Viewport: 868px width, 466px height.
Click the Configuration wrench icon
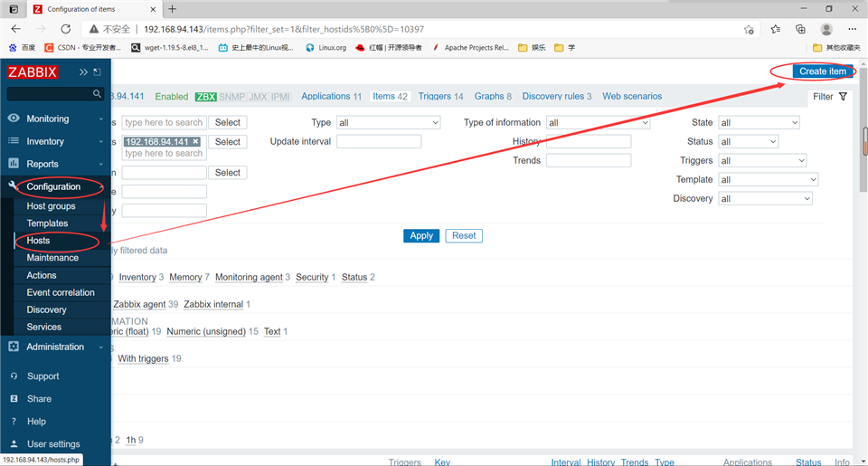(x=14, y=185)
